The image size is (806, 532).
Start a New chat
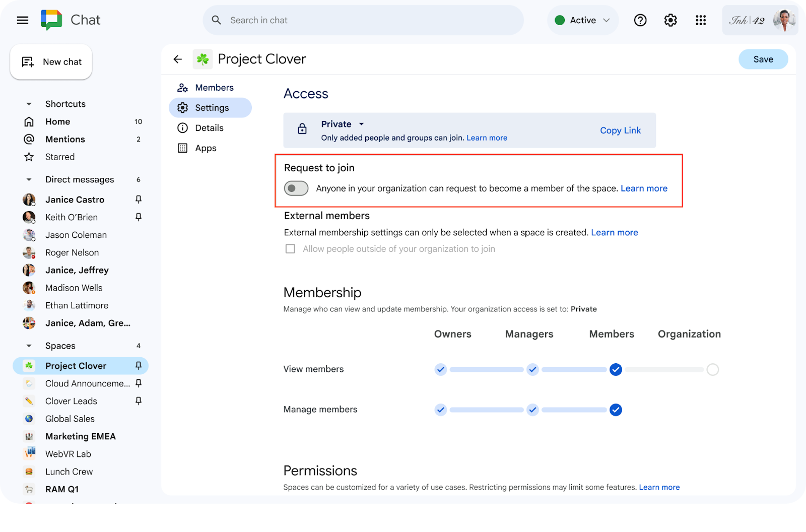point(50,61)
